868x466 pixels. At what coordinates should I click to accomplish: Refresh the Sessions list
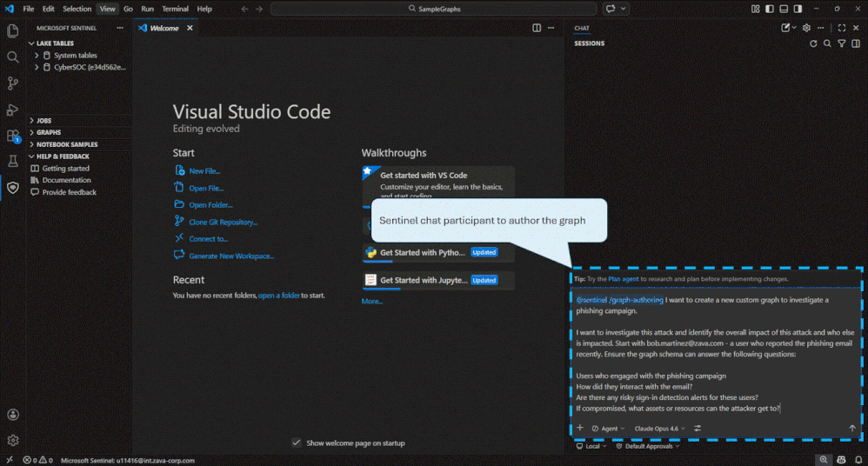coord(813,43)
